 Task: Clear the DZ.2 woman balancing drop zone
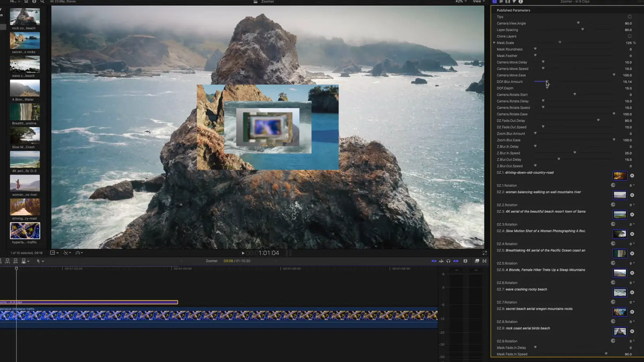click(x=632, y=195)
